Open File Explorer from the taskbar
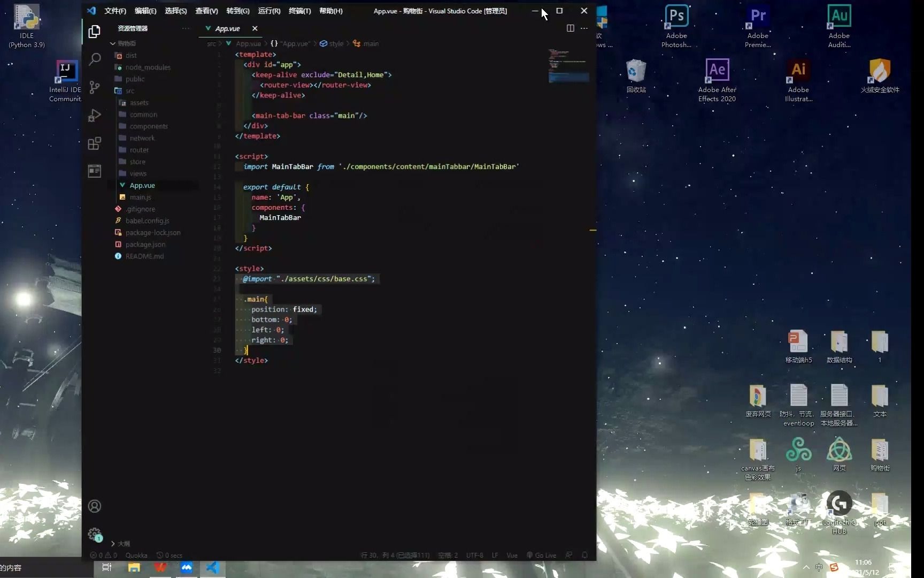The height and width of the screenshot is (578, 924). [x=134, y=567]
